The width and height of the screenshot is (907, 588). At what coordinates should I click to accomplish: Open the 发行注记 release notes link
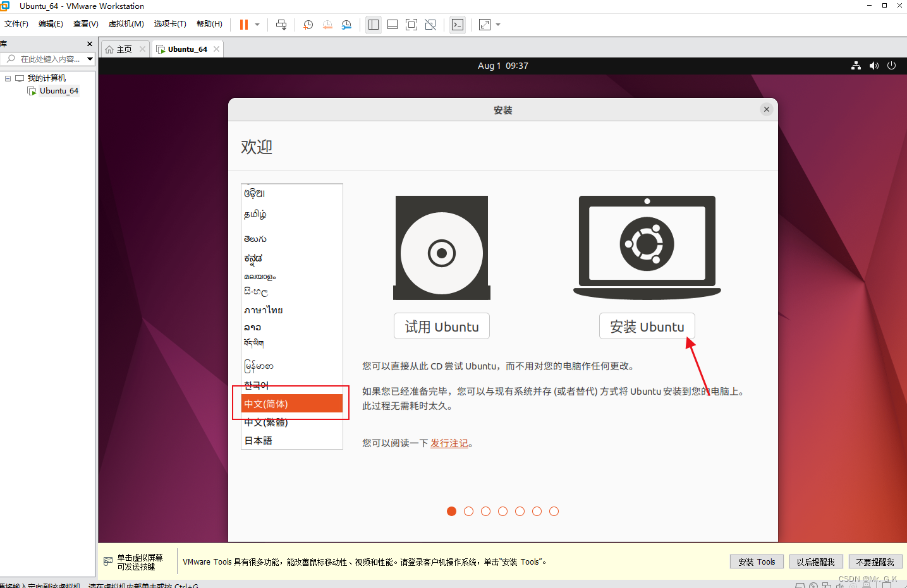tap(449, 443)
